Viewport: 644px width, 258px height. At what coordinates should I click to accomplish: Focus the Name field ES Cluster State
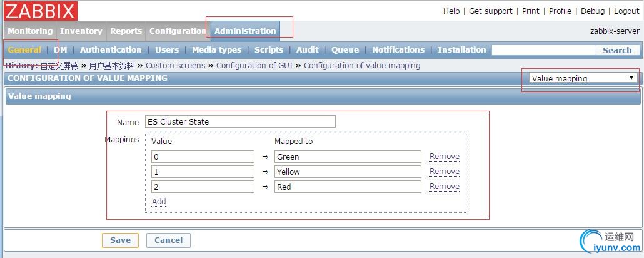(x=240, y=122)
